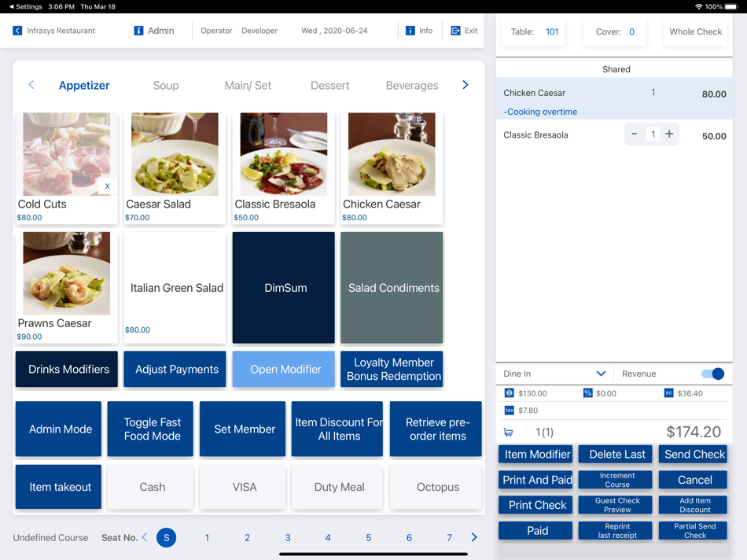Viewport: 747px width, 560px height.
Task: Click Item takeout button
Action: (59, 487)
